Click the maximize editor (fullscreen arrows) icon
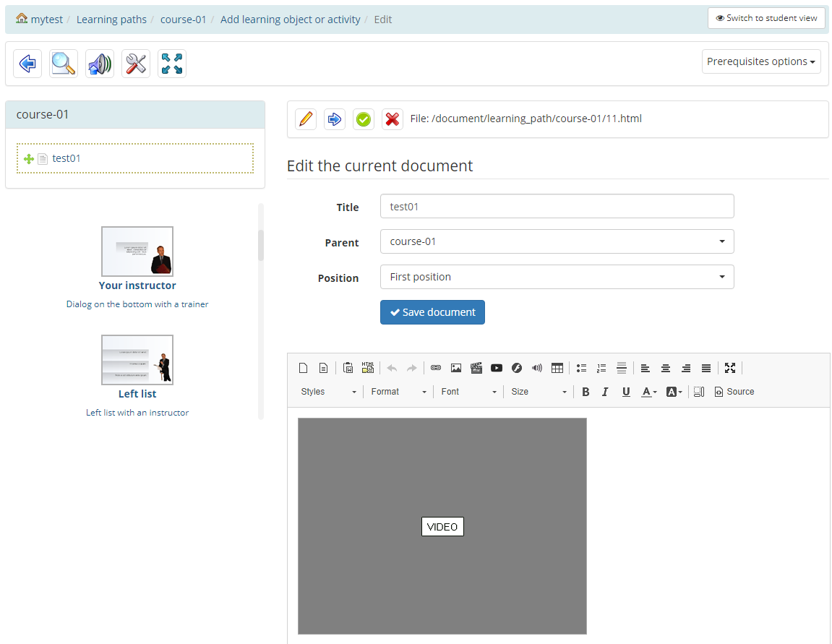This screenshot has height=644, width=832. 730,368
